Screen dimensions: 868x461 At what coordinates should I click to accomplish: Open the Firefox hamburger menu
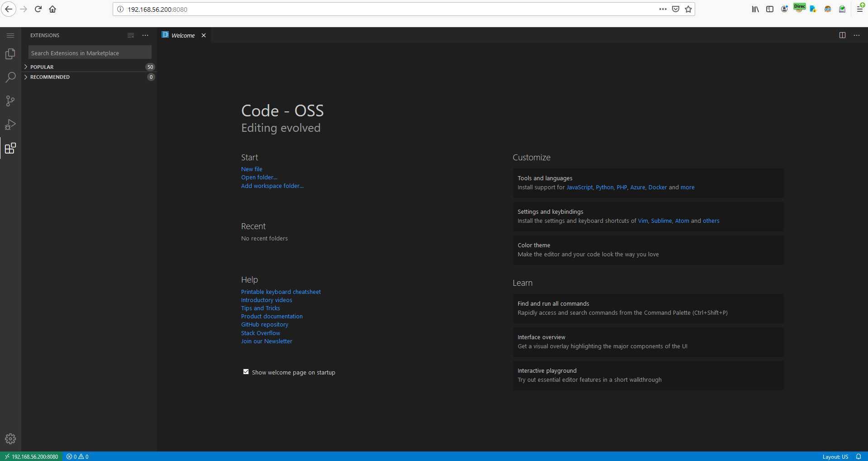[x=860, y=9]
